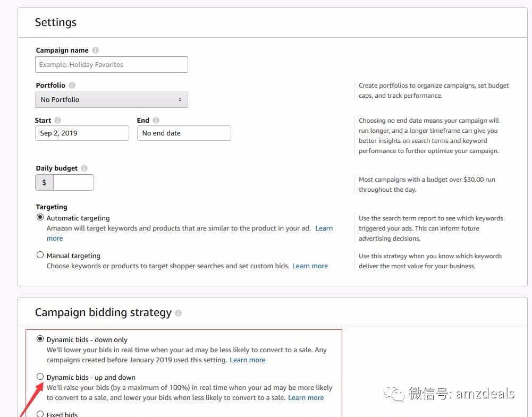Open the Start date picker field
This screenshot has height=417, width=532.
pyautogui.click(x=82, y=133)
